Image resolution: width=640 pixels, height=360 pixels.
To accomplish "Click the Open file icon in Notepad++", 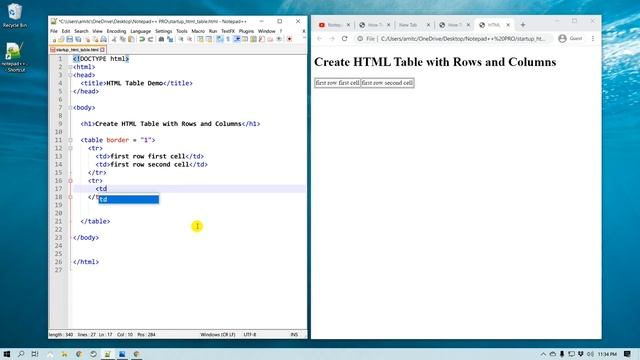I will (x=61, y=39).
